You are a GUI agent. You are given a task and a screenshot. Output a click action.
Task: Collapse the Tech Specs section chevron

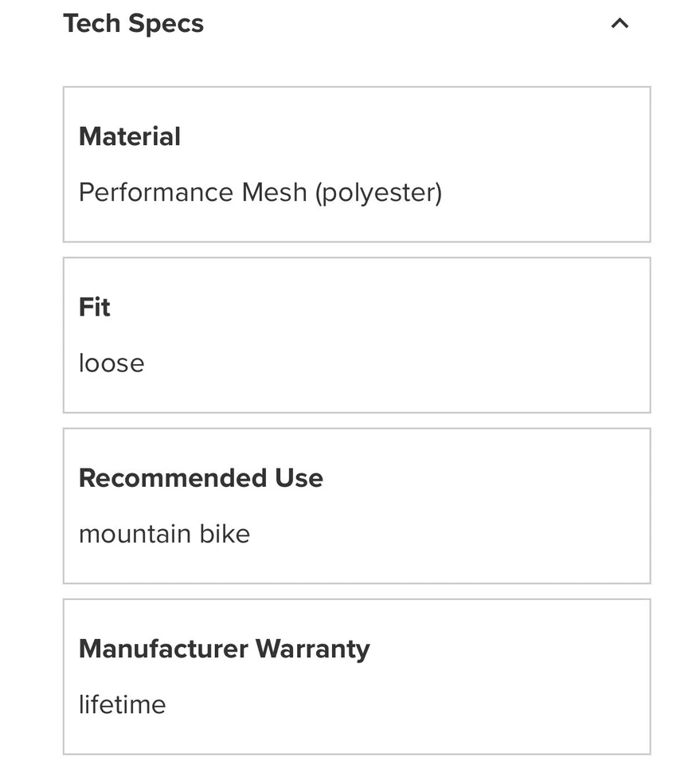(620, 24)
